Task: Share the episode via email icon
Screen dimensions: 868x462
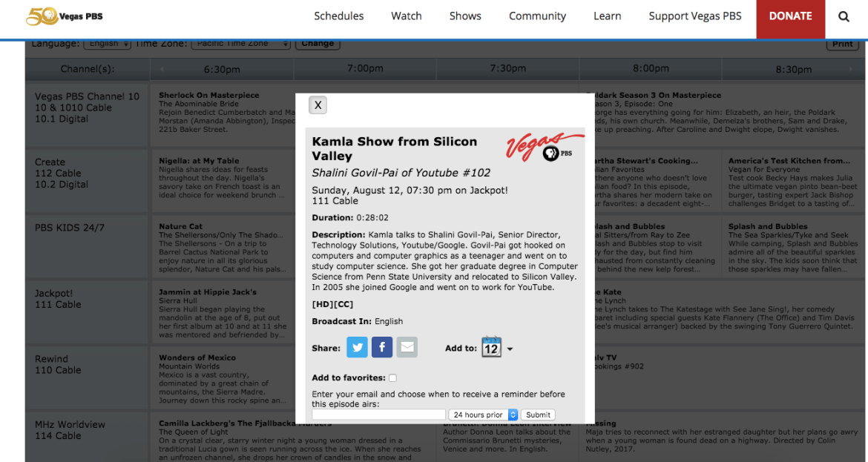Action: (407, 347)
